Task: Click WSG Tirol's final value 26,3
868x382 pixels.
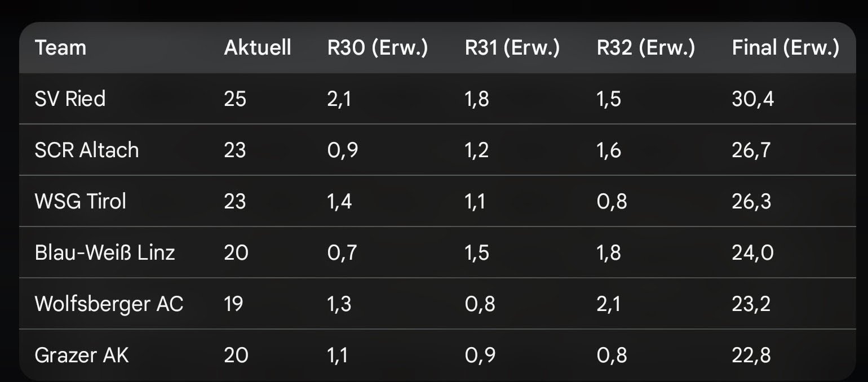Action: tap(751, 201)
